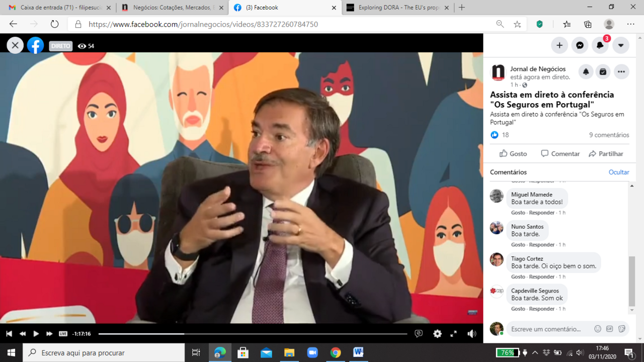Screen dimensions: 644x362
Task: Open Microsoft Store from taskbar
Action: point(243,352)
